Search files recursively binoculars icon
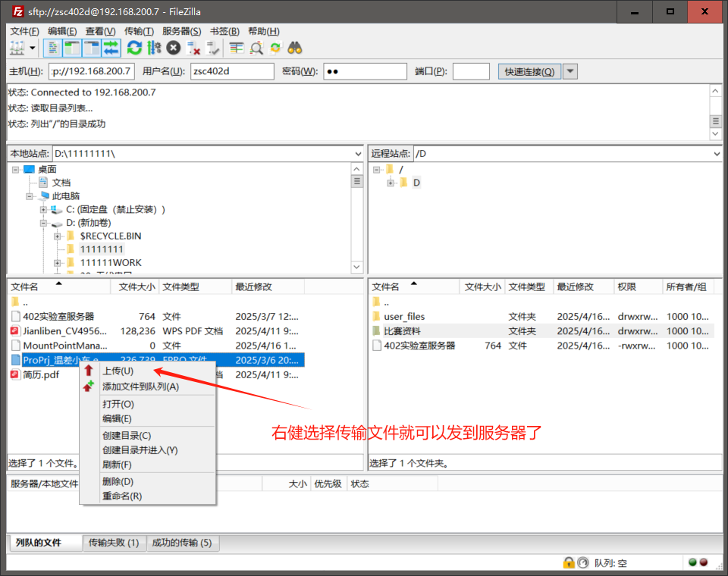Viewport: 728px width, 576px height. click(295, 48)
